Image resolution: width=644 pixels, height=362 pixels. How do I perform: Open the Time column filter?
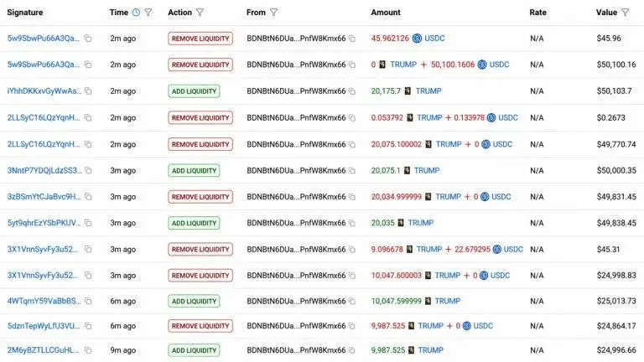pos(148,13)
